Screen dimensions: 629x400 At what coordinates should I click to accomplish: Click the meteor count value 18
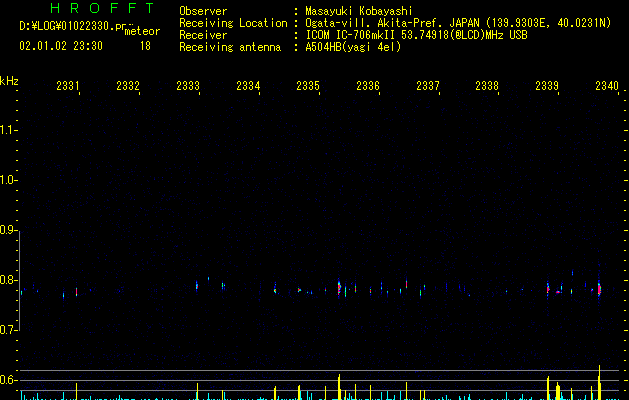pyautogui.click(x=145, y=46)
